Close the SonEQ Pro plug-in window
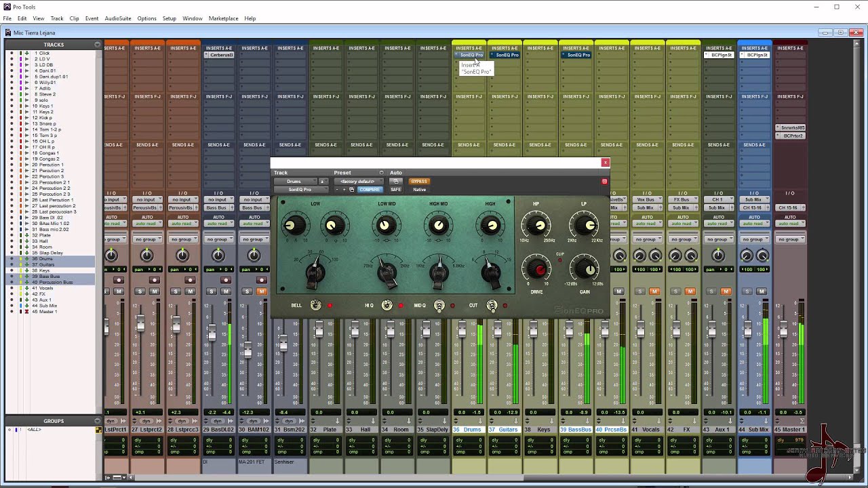 [x=606, y=163]
